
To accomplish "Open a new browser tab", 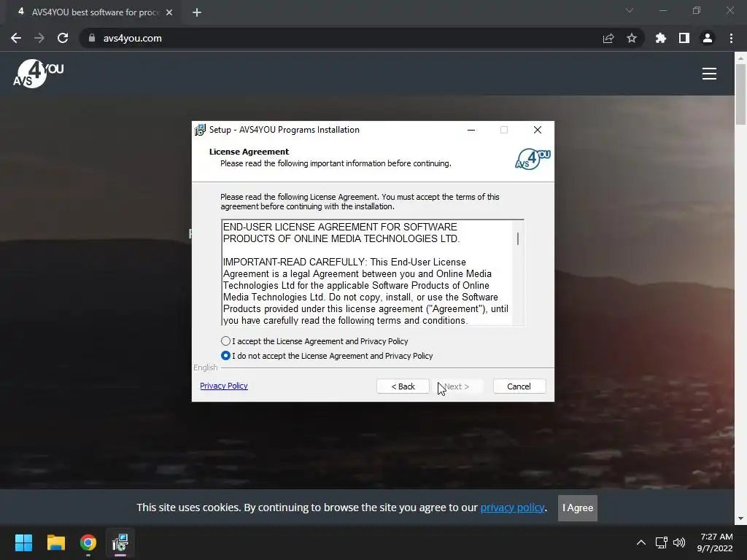I will pyautogui.click(x=197, y=12).
